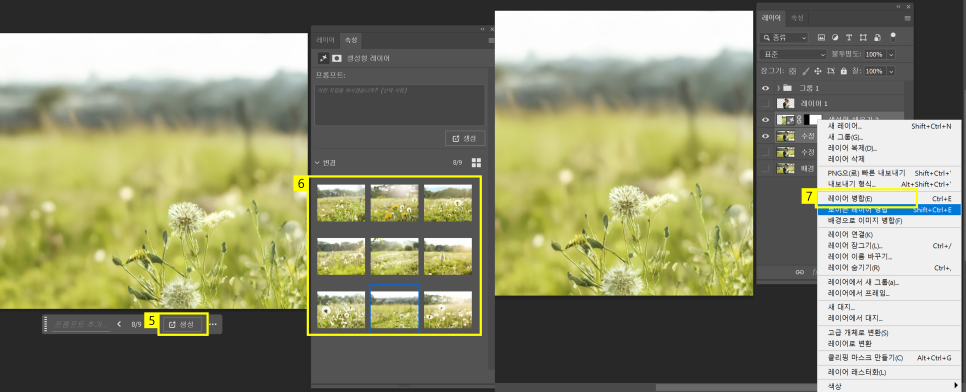
Task: Hide the visible 수정 layer eye icon
Action: coord(766,136)
